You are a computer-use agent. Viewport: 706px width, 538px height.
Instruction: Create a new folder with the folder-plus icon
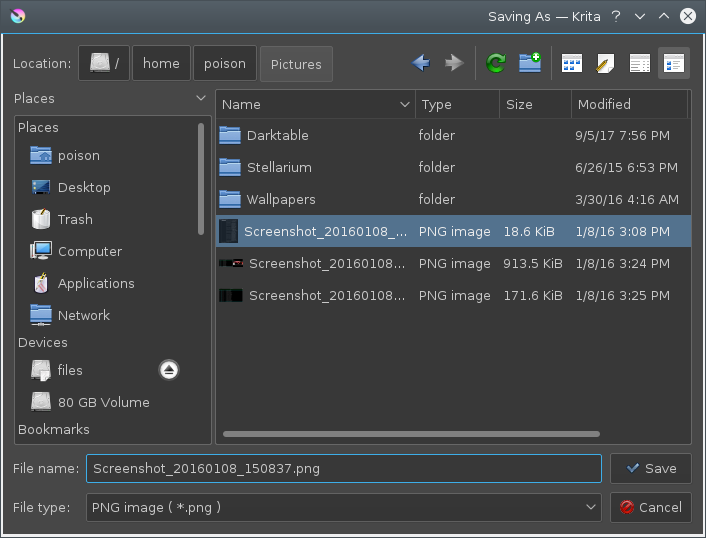(x=530, y=63)
